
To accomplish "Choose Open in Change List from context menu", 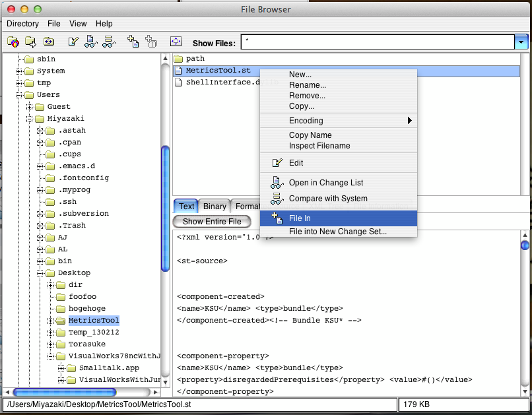I will point(338,183).
